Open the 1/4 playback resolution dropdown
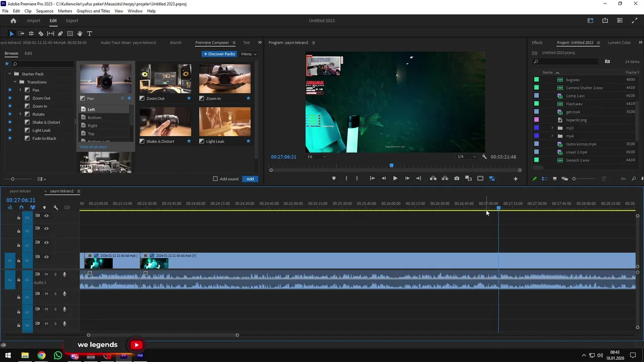 click(x=466, y=157)
